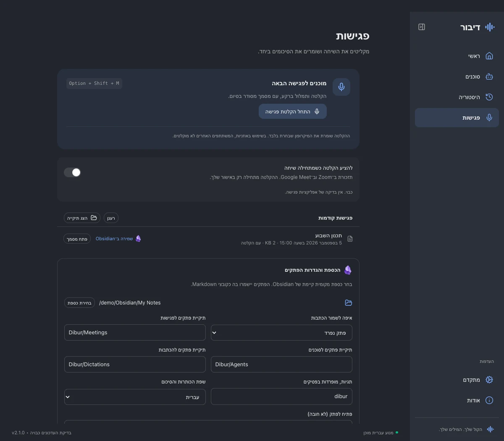
Task: Open the שפת הכותרות והסיכום language dropdown
Action: [135, 397]
